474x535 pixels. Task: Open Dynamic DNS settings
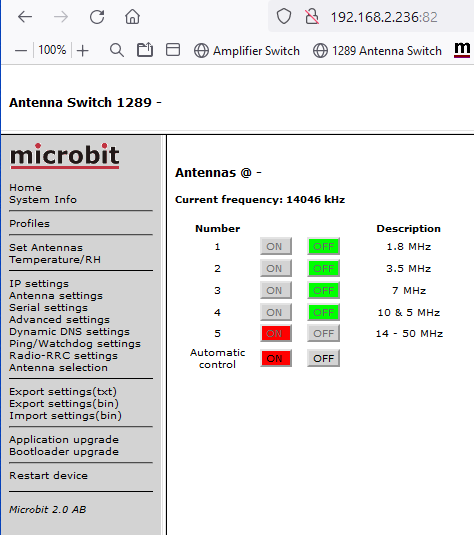[70, 332]
